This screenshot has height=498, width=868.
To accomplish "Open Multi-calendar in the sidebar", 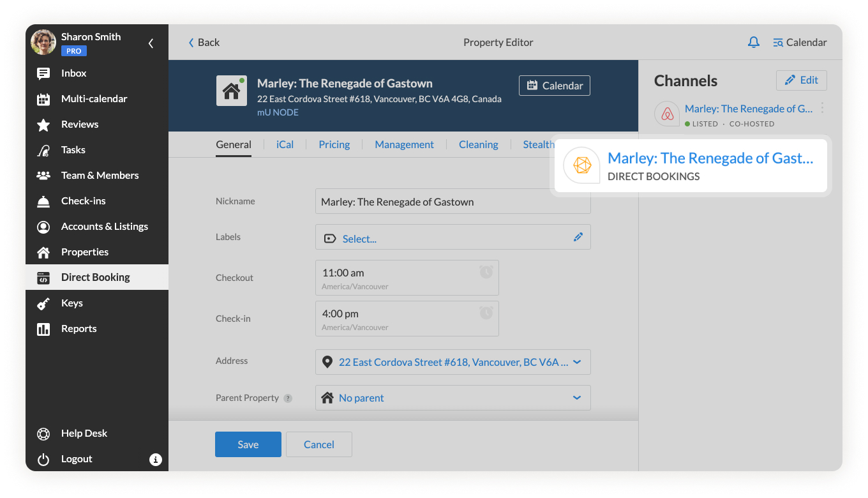I will [94, 99].
